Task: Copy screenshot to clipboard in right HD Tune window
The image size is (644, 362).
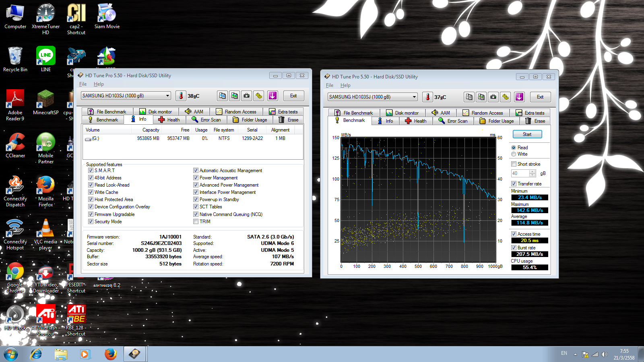Action: click(481, 97)
